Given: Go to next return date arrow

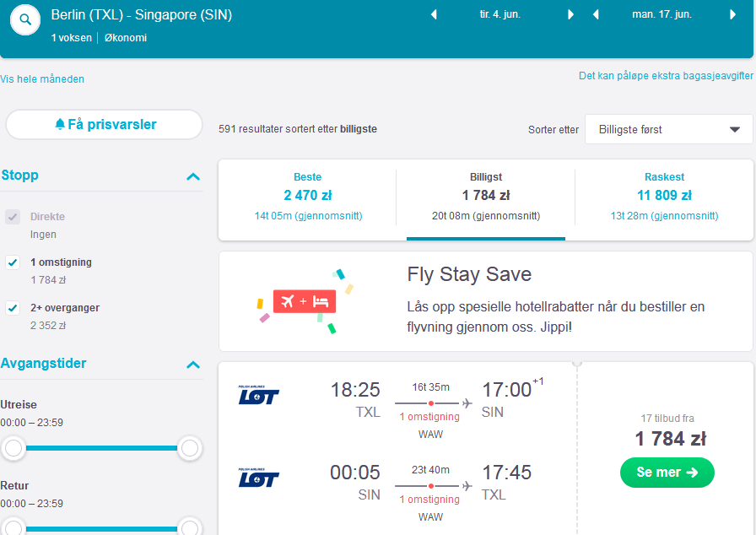Looking at the screenshot, I should click(x=733, y=14).
